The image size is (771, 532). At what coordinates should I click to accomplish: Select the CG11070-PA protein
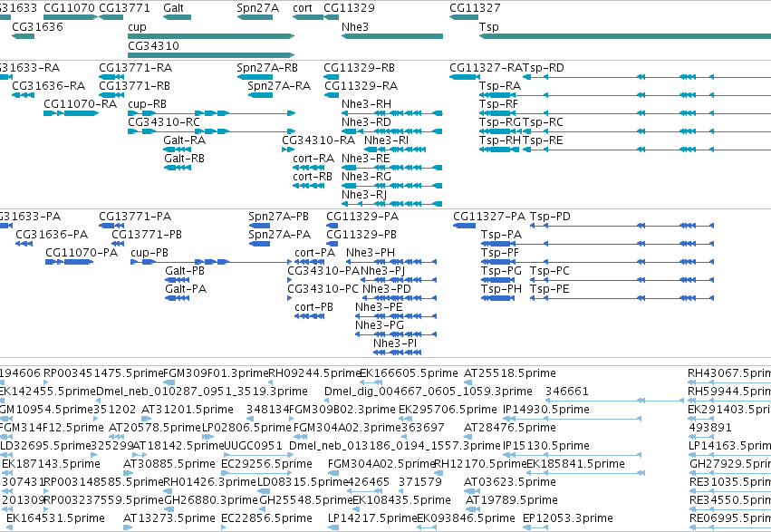[x=70, y=262]
